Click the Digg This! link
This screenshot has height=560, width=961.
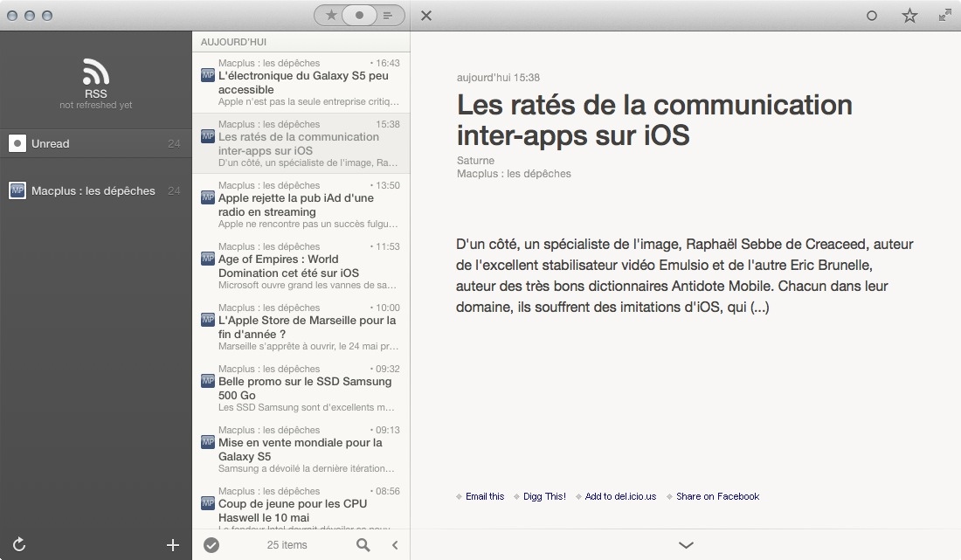544,496
